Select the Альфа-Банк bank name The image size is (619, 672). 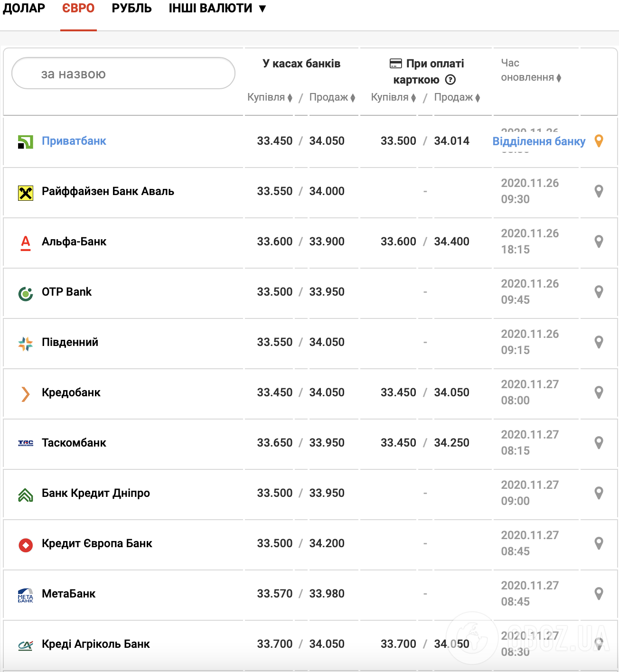pos(74,242)
